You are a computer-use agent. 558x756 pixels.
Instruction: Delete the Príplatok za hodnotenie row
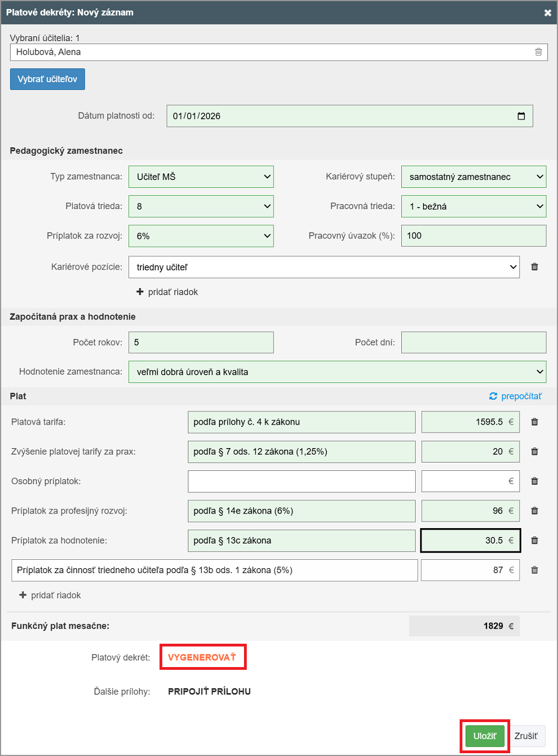pyautogui.click(x=534, y=540)
